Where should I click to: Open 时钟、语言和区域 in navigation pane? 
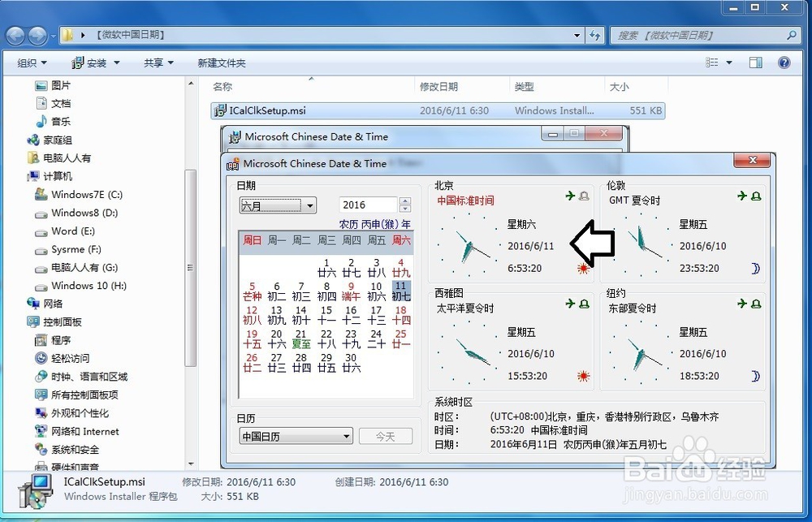(81, 377)
